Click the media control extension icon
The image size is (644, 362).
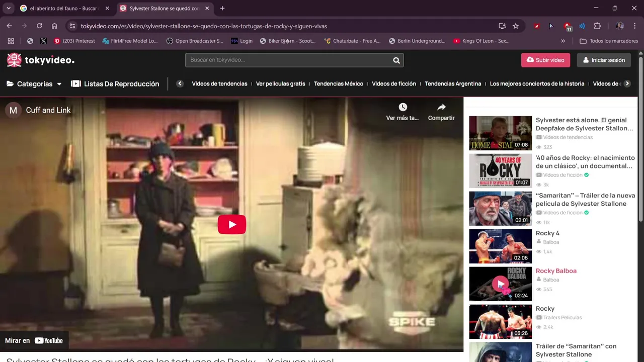coord(582,26)
